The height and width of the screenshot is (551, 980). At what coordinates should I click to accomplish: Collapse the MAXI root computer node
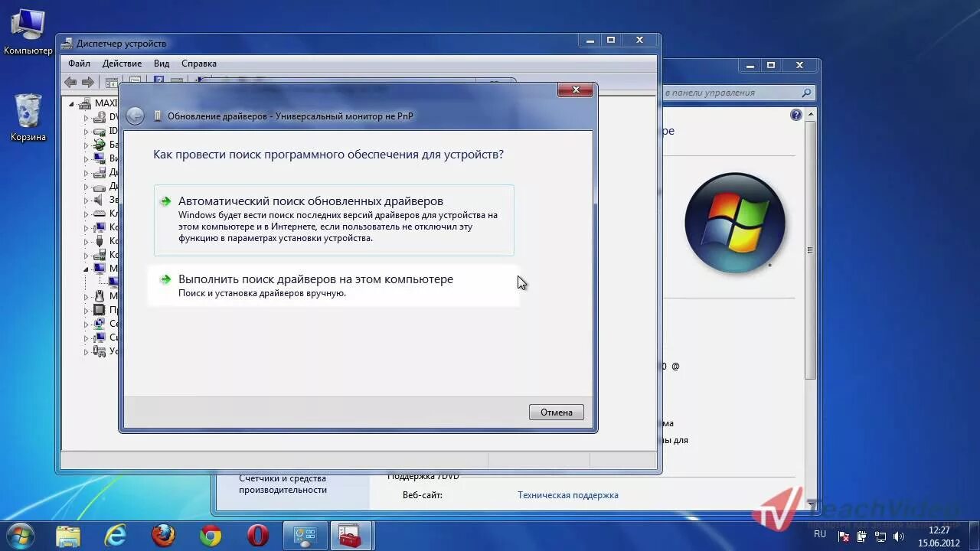pyautogui.click(x=72, y=103)
